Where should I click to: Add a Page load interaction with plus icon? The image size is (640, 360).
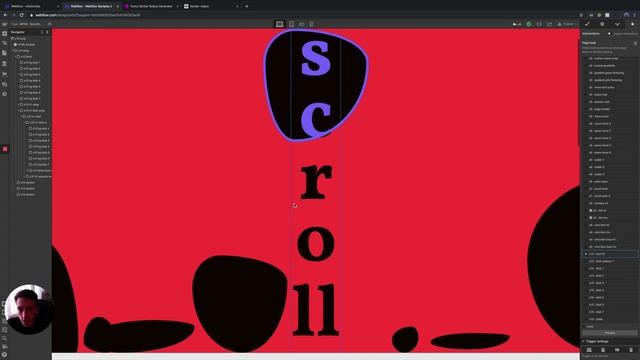635,43
